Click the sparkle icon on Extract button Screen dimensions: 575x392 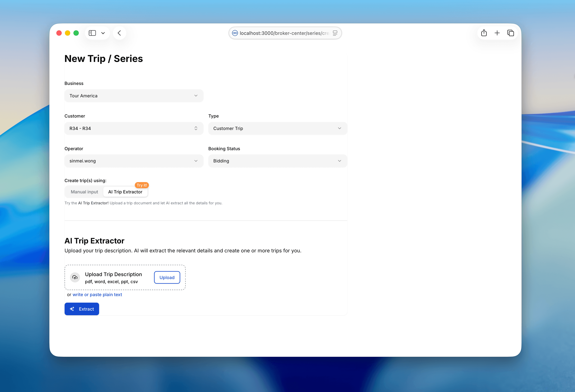(72, 309)
